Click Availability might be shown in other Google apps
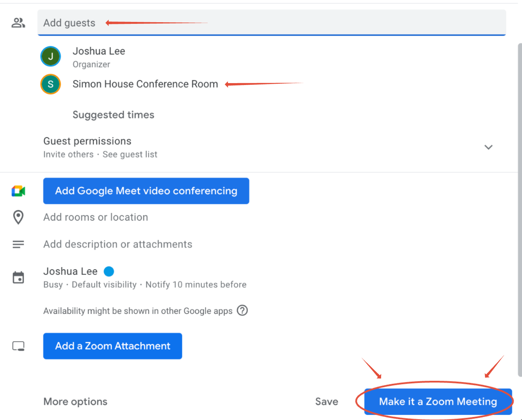The image size is (522, 420). 138,311
